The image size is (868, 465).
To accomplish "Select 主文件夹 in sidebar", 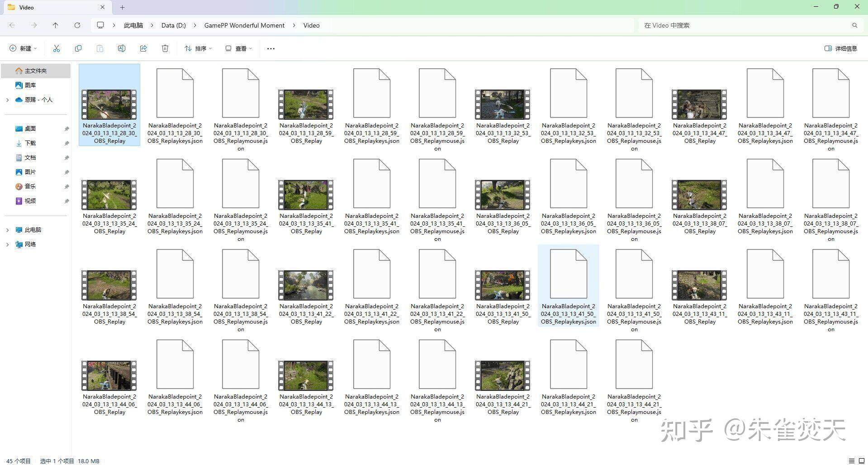I will point(36,70).
